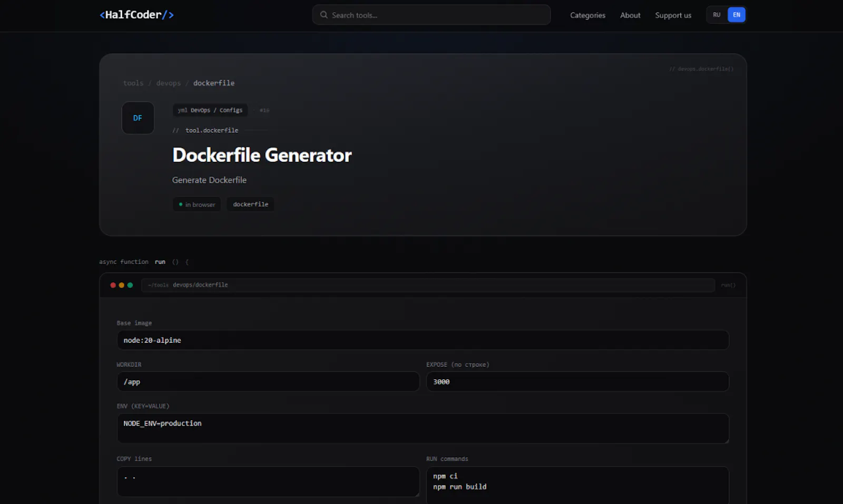This screenshot has width=843, height=504.
Task: Edit the ENV KEY=VALUE textarea
Action: [423, 428]
